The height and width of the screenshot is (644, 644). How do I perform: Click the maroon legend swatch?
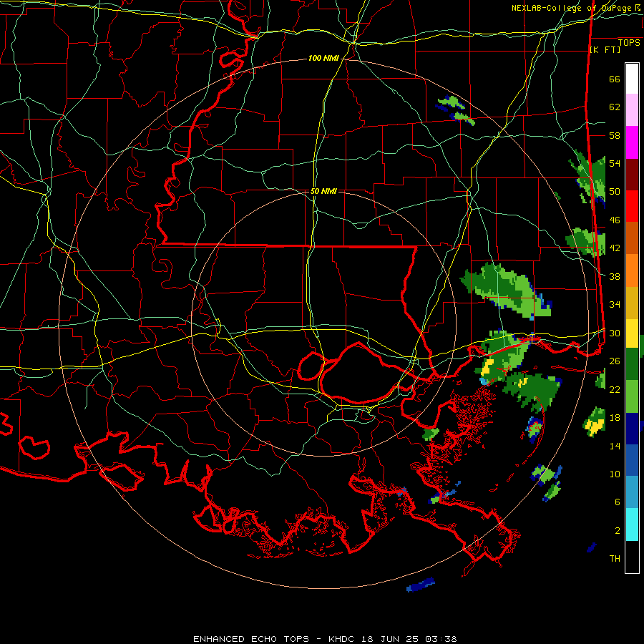[x=632, y=174]
